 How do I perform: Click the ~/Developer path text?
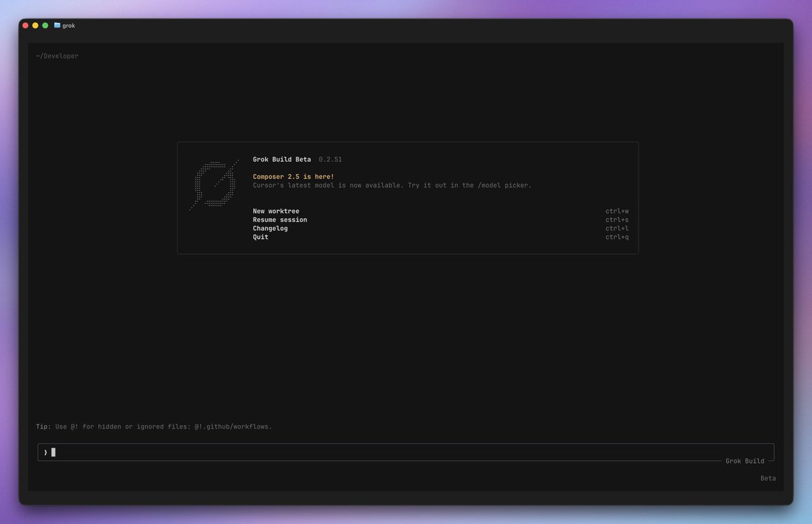coord(58,56)
